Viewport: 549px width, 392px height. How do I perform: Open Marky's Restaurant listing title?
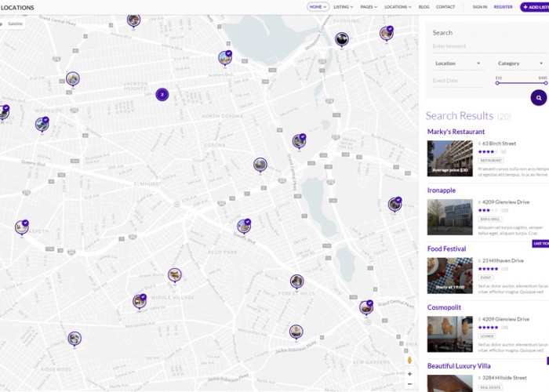456,132
